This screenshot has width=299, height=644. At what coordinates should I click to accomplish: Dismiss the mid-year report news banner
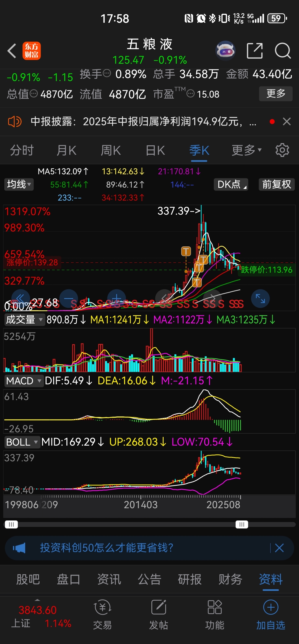(287, 121)
